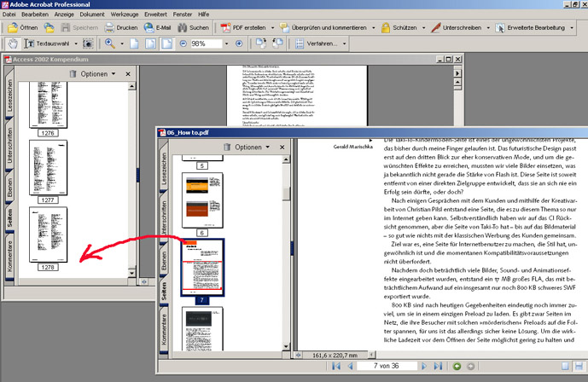Open the Kommentare tab in Access Kompendium
This screenshot has height=382, width=588.
click(x=9, y=256)
